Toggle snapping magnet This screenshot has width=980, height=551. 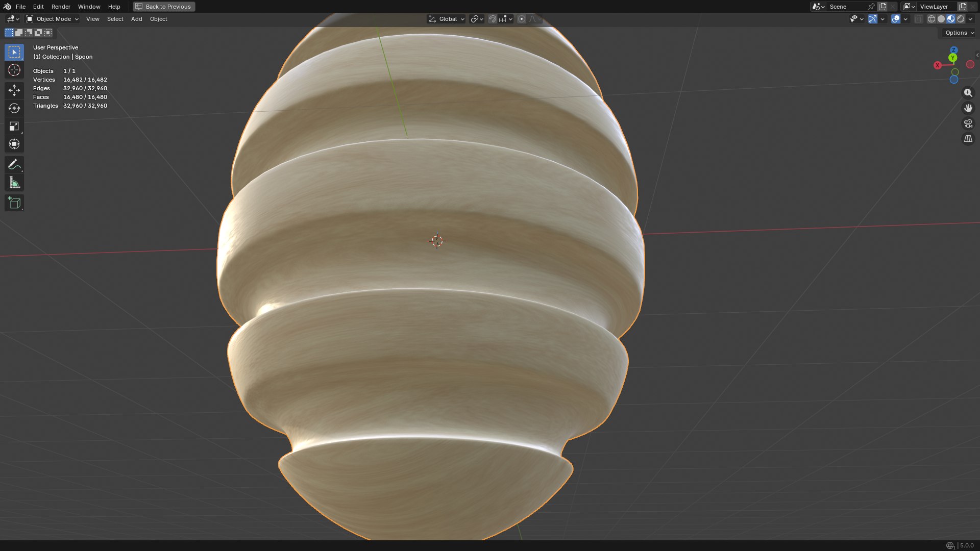pos(492,19)
